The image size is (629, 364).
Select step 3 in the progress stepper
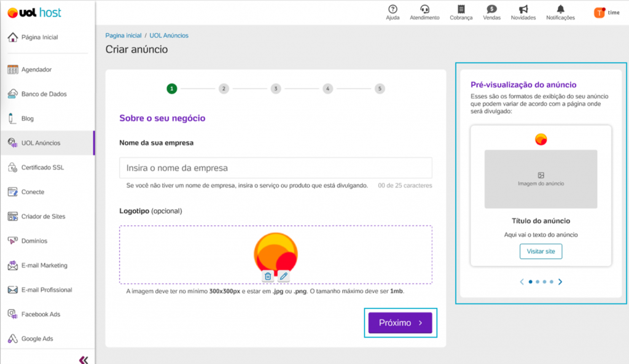click(x=276, y=88)
